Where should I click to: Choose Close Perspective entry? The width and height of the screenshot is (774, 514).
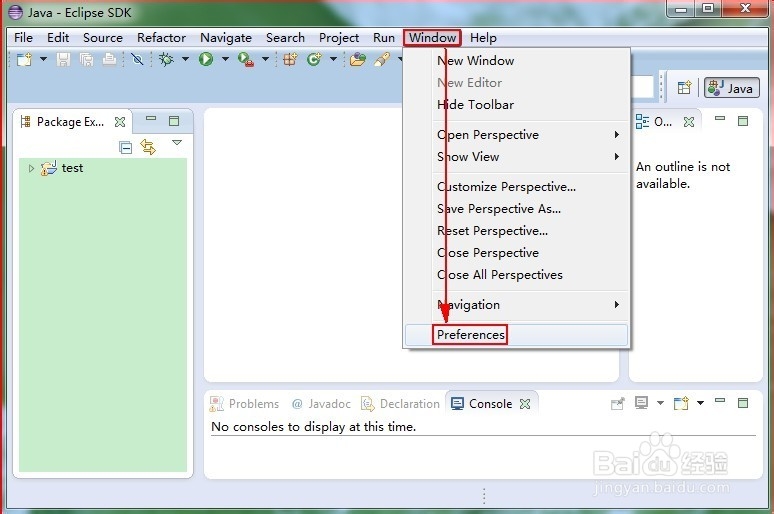coord(516,253)
